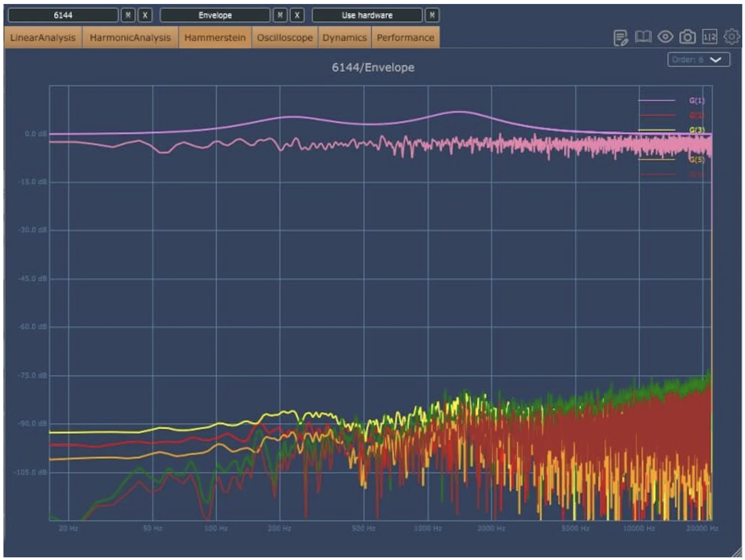
Task: Click the -75.0 dB axis label
Action: [x=33, y=375]
